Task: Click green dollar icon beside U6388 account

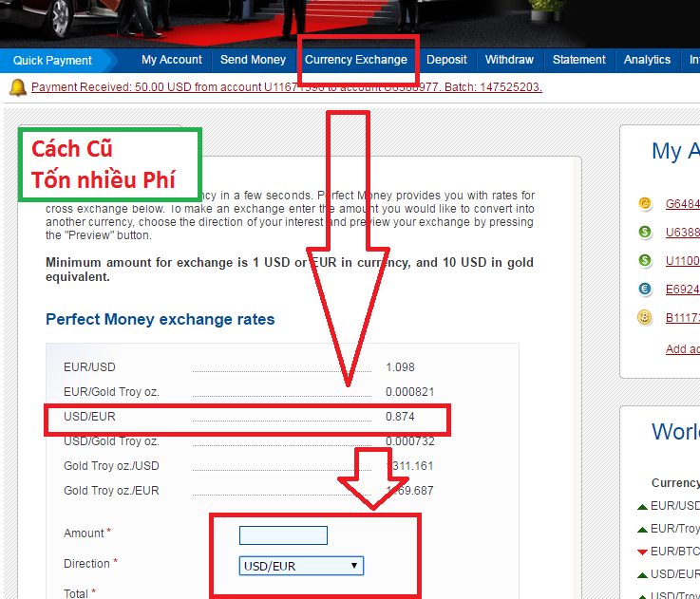Action: [x=645, y=233]
